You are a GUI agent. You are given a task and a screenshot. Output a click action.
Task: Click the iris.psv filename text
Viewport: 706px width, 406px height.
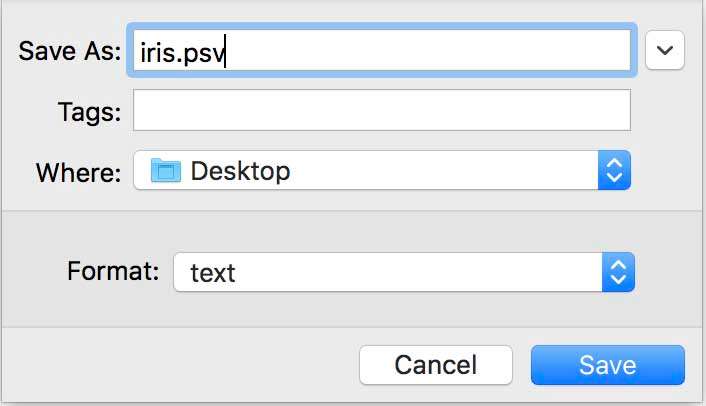coord(182,53)
